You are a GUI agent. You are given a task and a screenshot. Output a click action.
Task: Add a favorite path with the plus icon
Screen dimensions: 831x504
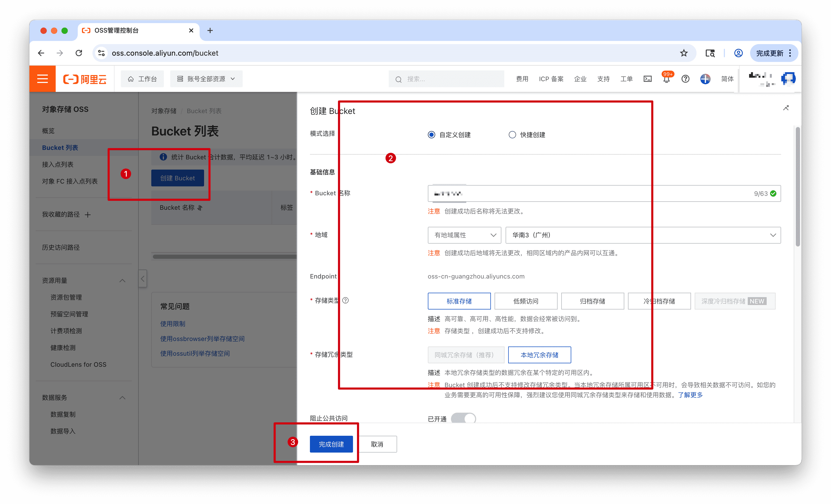pyautogui.click(x=88, y=215)
